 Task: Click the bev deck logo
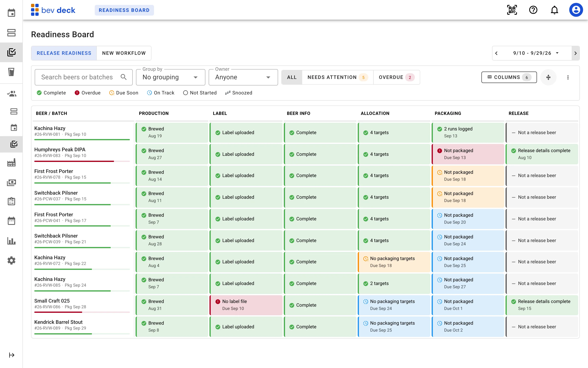pyautogui.click(x=53, y=10)
